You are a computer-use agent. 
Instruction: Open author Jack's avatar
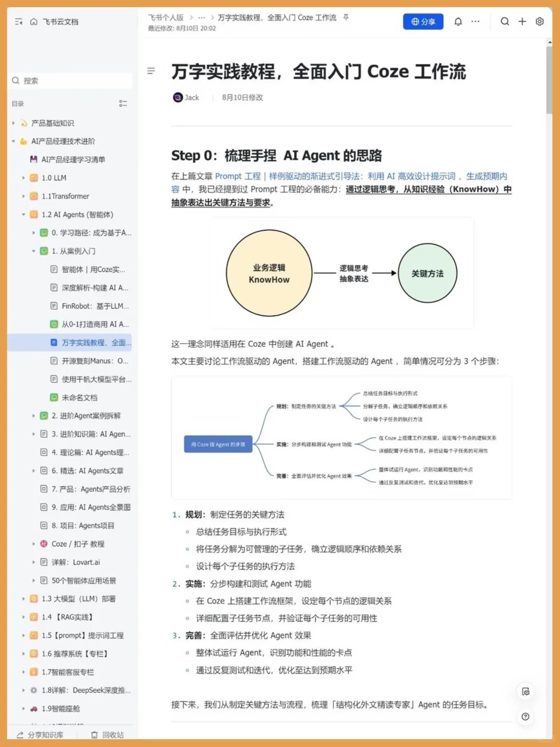[177, 98]
